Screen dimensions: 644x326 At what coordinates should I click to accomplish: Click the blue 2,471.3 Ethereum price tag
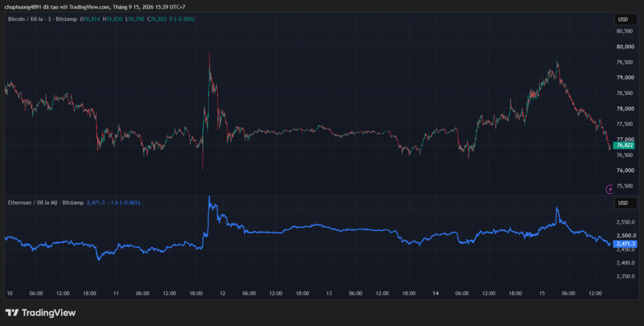[625, 244]
